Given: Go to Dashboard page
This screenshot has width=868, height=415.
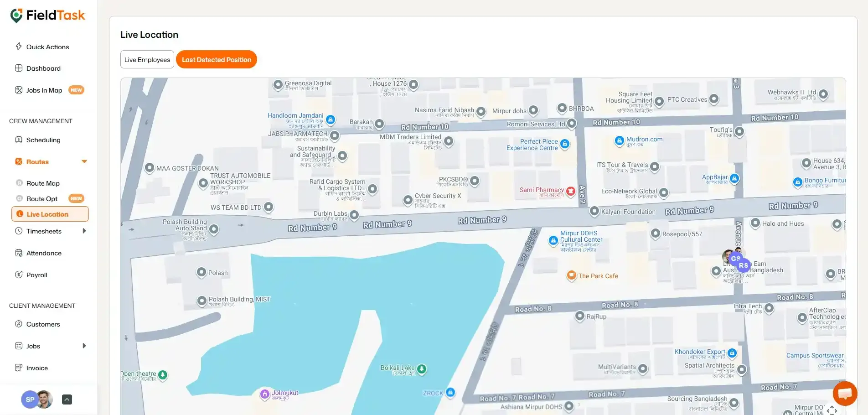Looking at the screenshot, I should click(x=43, y=68).
